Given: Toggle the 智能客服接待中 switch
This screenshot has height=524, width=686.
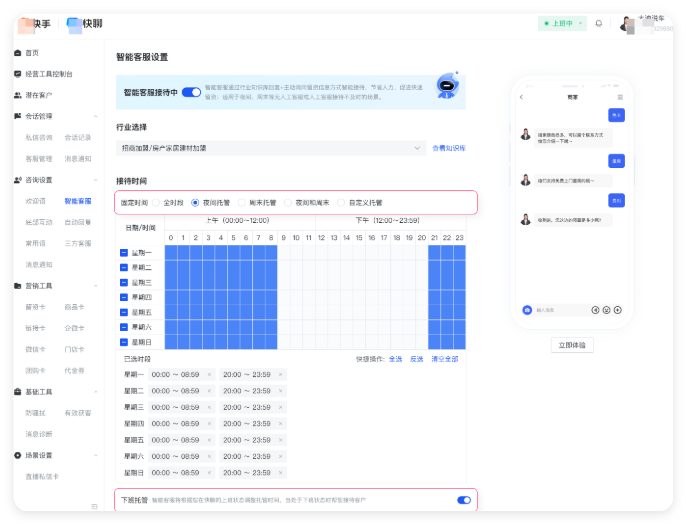Looking at the screenshot, I should (191, 92).
